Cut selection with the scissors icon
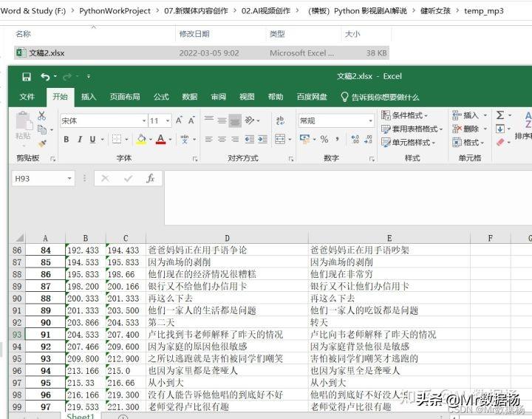532x419 pixels. click(x=41, y=116)
